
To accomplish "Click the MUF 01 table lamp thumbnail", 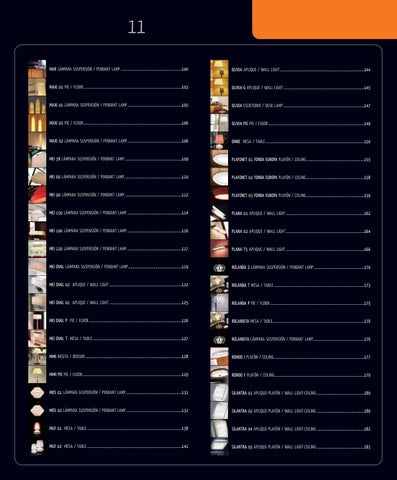I will pos(37,428).
